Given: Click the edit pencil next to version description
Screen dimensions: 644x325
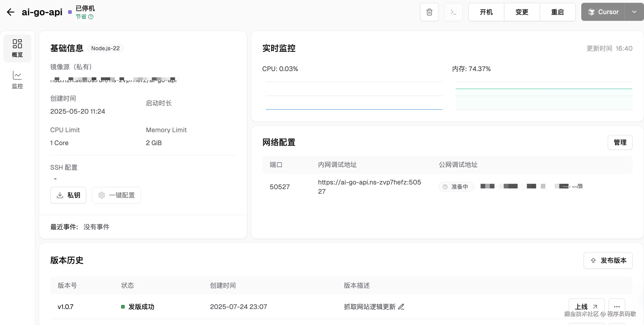Looking at the screenshot, I should coord(401,307).
